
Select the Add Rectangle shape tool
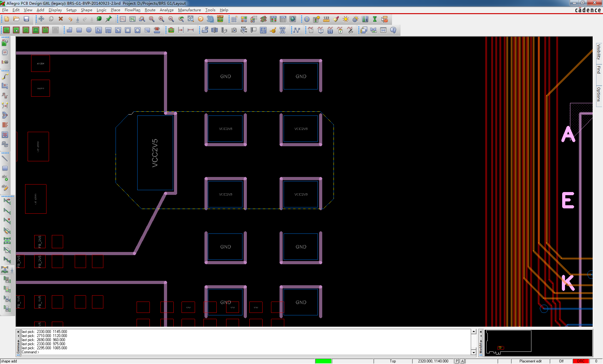(79, 30)
